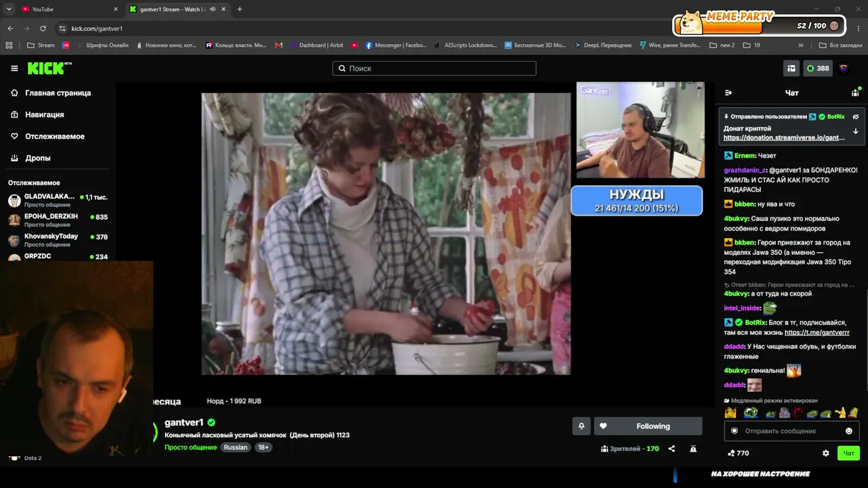The image size is (868, 488).
Task: Open the drops inventory chest icon
Action: (x=791, y=68)
